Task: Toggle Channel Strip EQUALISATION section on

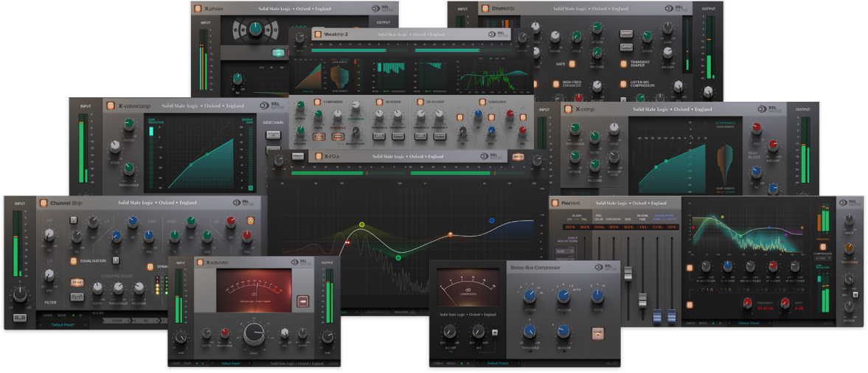Action: tap(73, 261)
